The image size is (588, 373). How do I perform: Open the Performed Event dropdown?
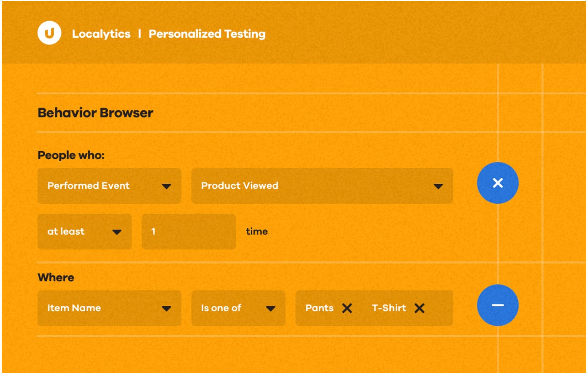[x=109, y=186]
